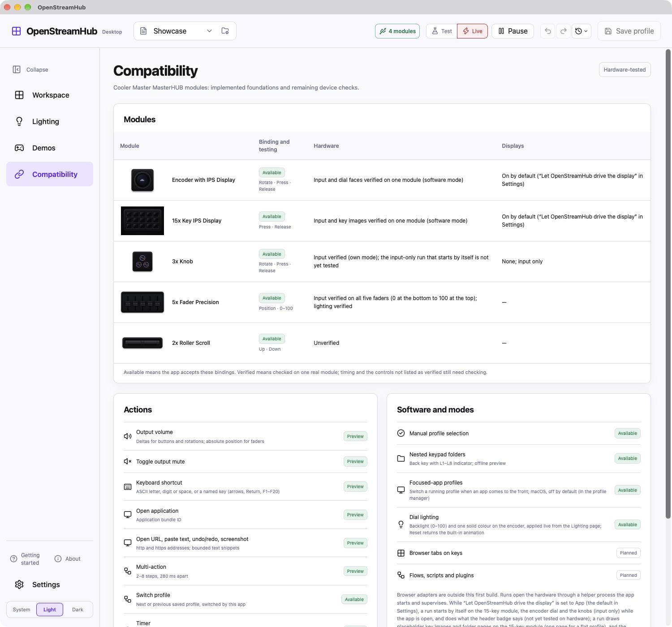This screenshot has height=627, width=672.
Task: Open Settings via the gear icon
Action: [x=19, y=584]
